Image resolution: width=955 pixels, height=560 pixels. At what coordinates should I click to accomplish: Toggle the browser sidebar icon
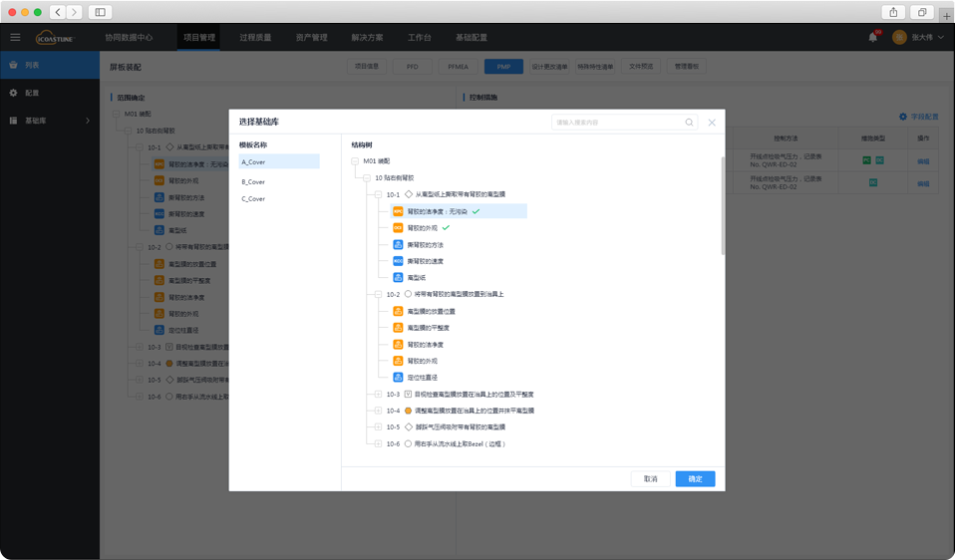[101, 12]
